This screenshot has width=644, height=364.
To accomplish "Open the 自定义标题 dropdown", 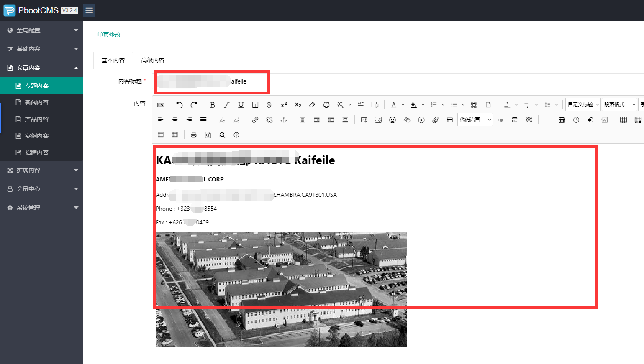I will [583, 104].
